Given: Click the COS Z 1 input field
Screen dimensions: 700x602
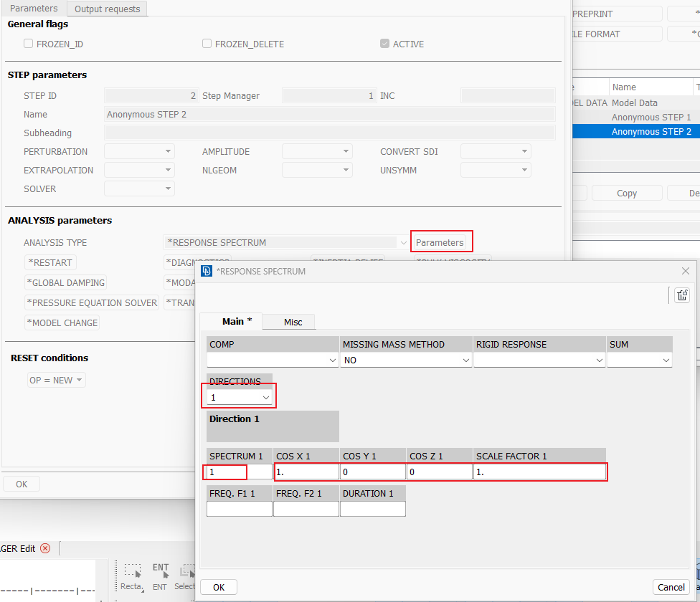Looking at the screenshot, I should [x=439, y=472].
